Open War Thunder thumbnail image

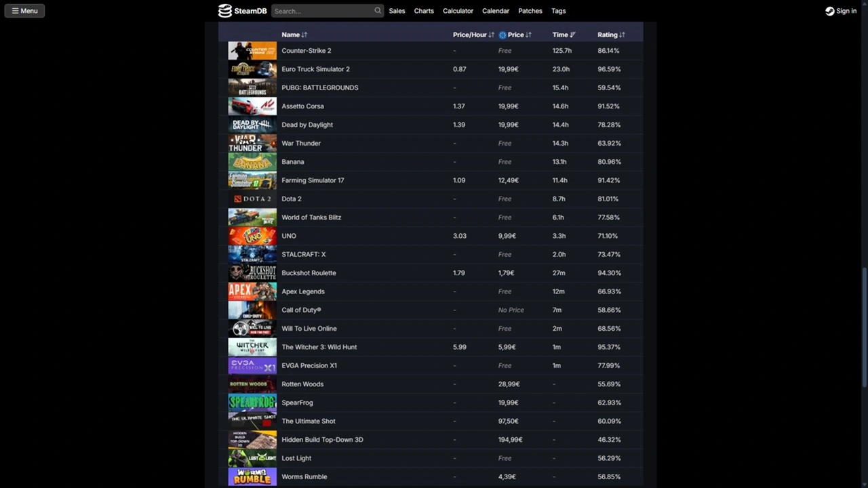pos(252,143)
